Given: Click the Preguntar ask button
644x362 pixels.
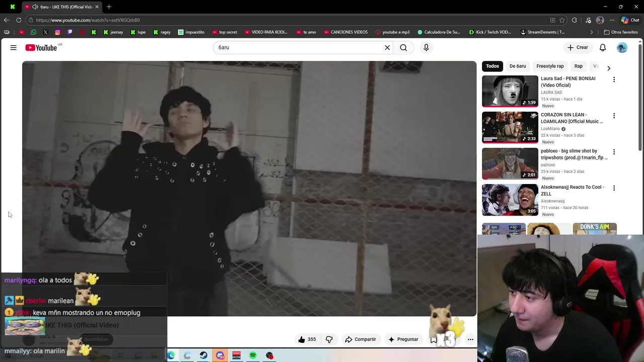Looking at the screenshot, I should point(403,339).
